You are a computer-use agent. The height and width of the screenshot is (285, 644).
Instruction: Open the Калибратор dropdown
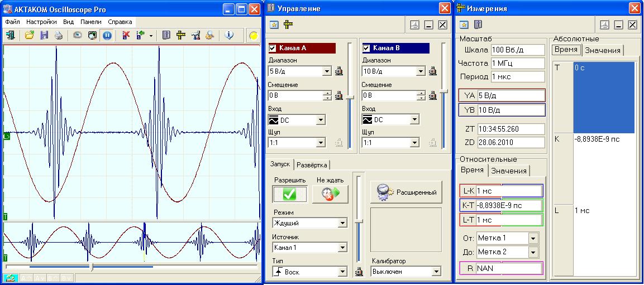pos(436,272)
